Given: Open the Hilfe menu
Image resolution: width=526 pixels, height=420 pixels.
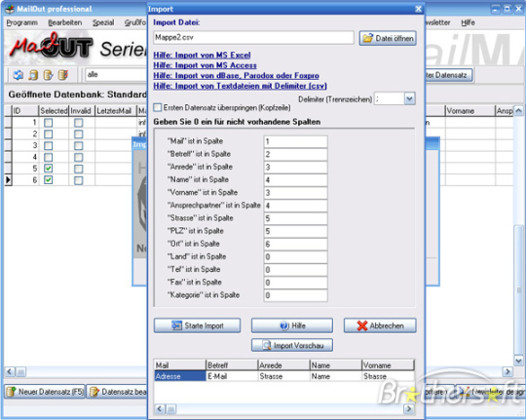Looking at the screenshot, I should (468, 22).
